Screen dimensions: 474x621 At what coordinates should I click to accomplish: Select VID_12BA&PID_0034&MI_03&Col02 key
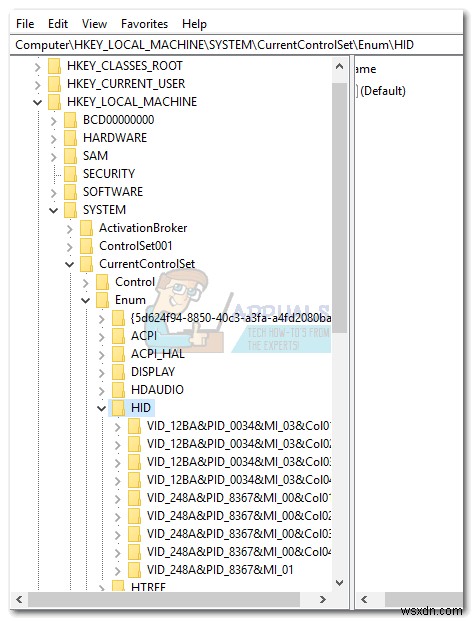(239, 444)
